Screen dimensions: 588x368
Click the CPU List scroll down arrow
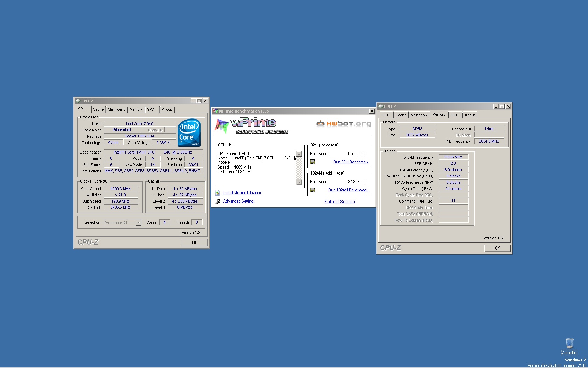[x=299, y=182]
